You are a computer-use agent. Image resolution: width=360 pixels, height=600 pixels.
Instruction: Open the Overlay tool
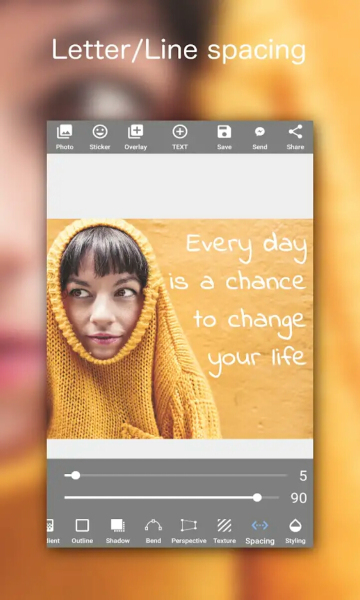135,137
